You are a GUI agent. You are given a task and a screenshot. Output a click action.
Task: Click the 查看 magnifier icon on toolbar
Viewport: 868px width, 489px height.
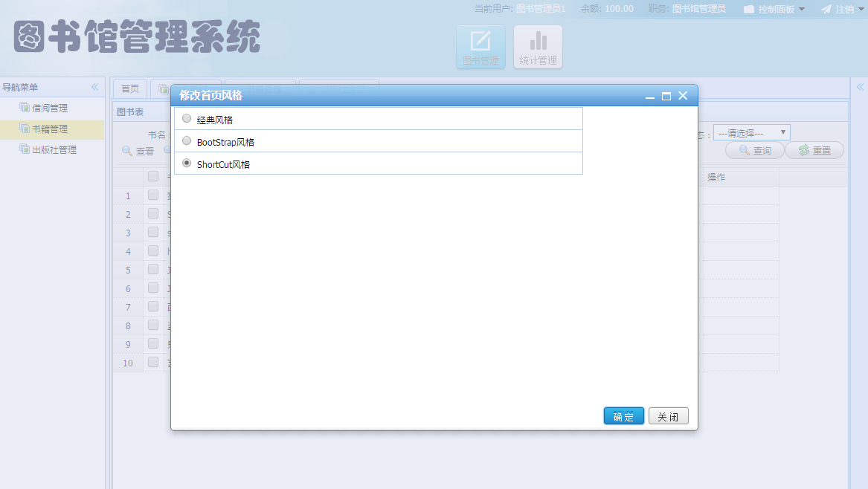click(x=126, y=151)
